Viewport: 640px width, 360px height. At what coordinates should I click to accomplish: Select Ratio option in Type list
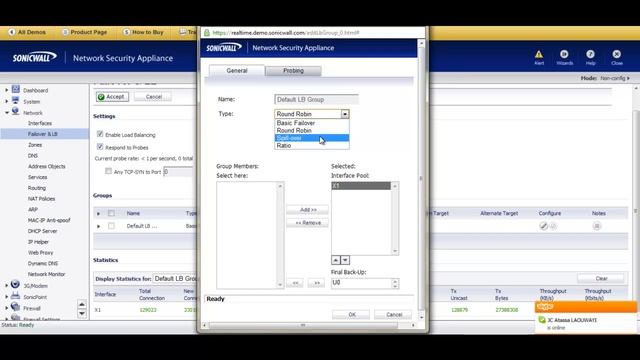click(x=312, y=146)
